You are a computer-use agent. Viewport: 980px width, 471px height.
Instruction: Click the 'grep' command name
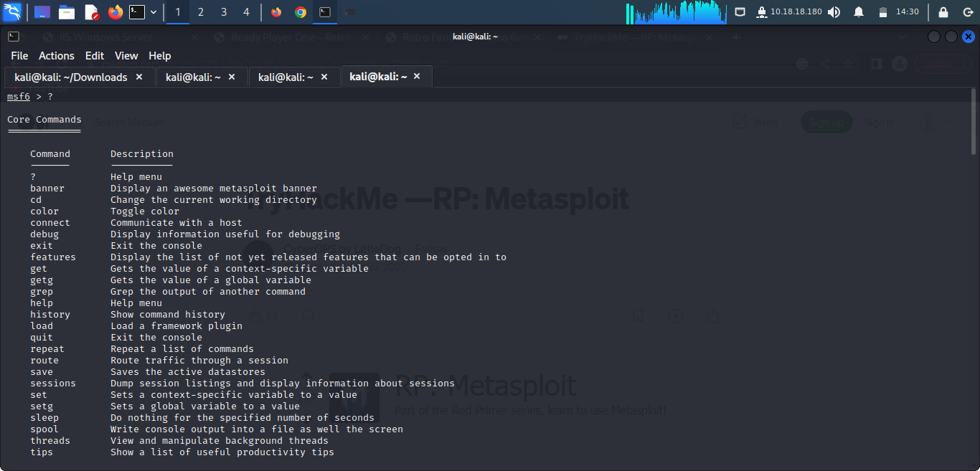click(42, 292)
